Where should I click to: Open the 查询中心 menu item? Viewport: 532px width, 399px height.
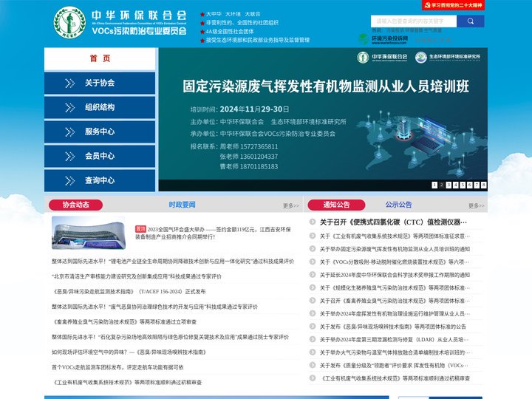100,180
